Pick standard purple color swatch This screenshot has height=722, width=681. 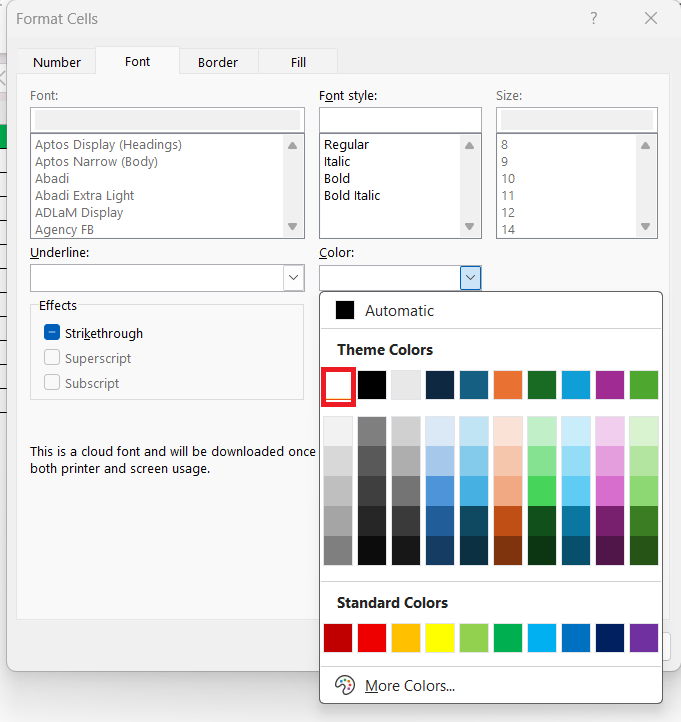click(644, 638)
